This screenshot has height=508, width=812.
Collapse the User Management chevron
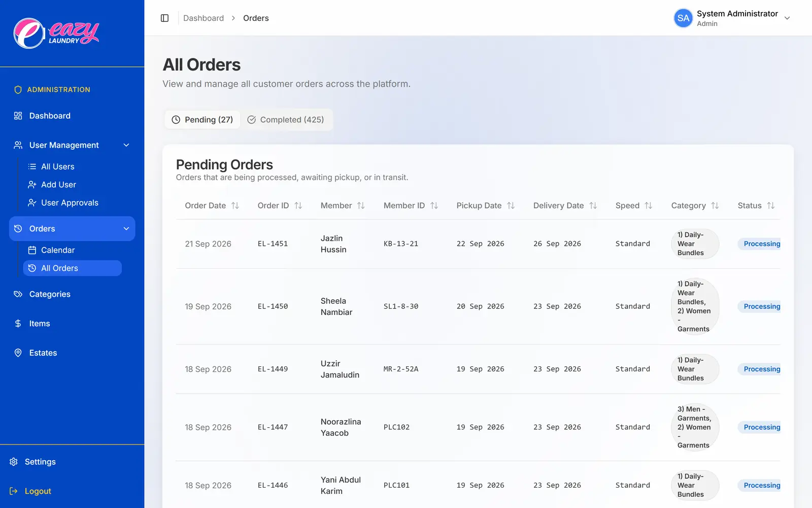126,145
